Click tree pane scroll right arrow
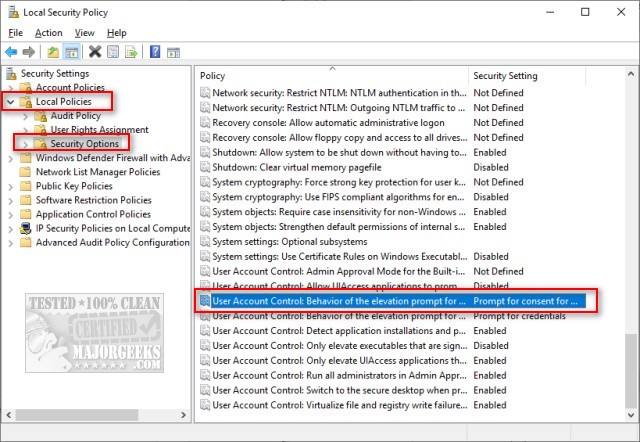Viewport: 640px width, 442px height. click(x=184, y=415)
